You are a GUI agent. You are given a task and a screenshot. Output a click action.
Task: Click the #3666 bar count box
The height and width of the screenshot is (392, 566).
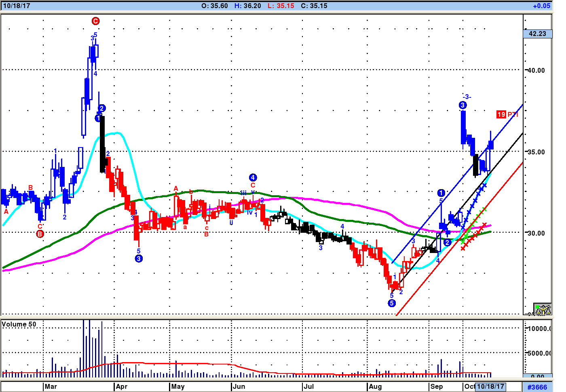coord(537,387)
